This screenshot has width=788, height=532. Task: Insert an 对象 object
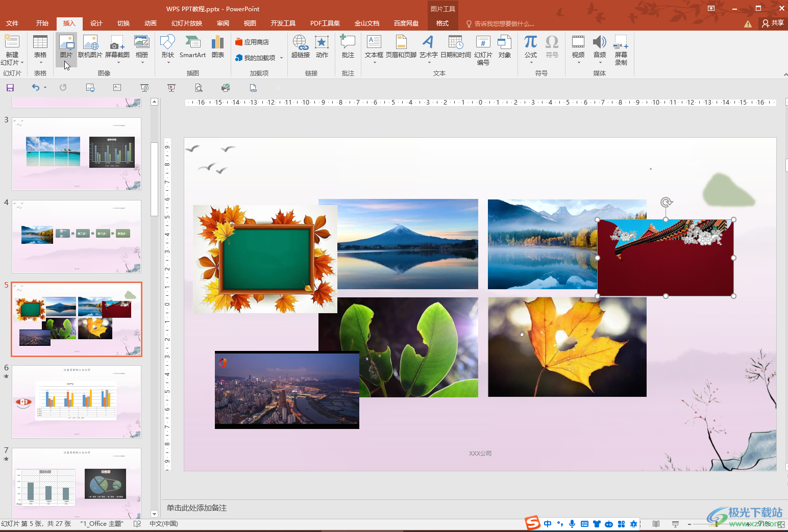(x=505, y=47)
